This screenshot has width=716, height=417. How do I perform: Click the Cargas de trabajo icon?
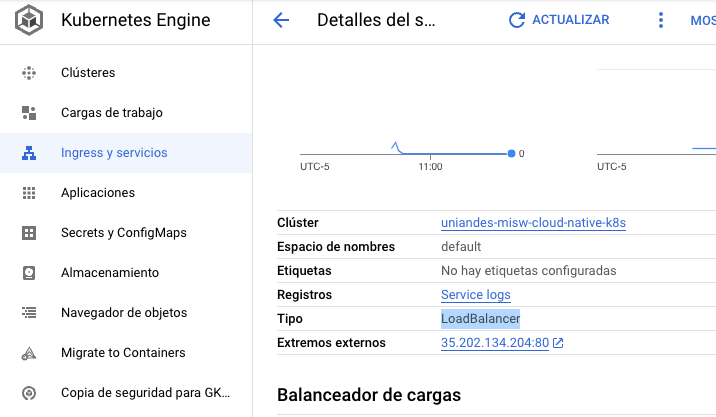29,113
